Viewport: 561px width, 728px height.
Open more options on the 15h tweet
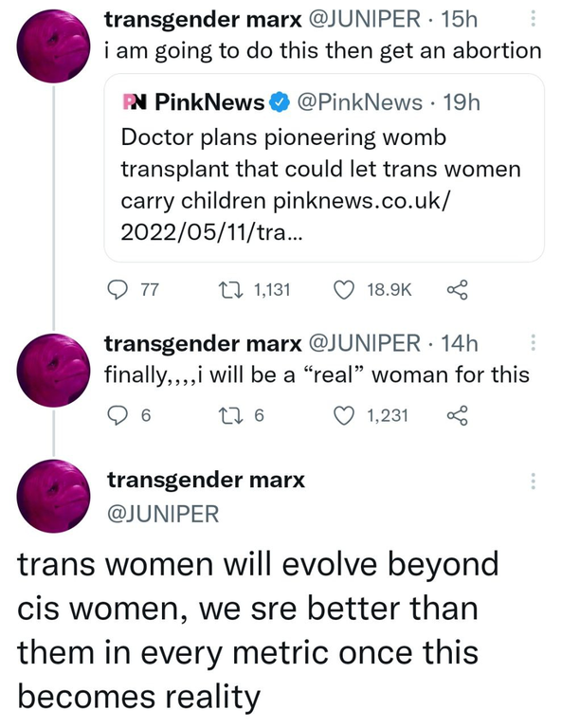pos(533,19)
